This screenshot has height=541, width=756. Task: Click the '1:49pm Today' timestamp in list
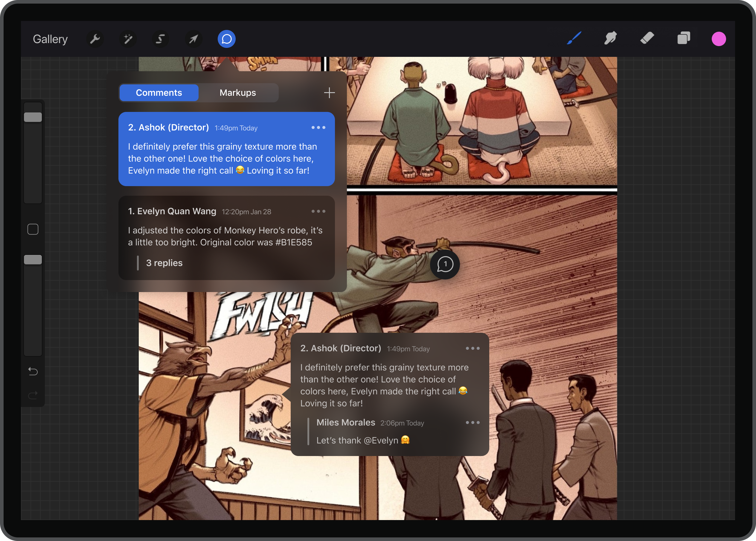(236, 128)
